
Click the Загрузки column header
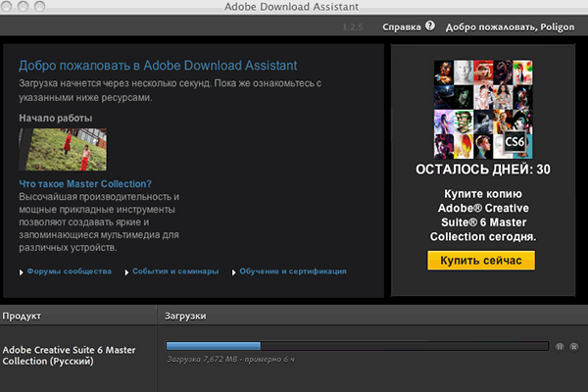185,317
